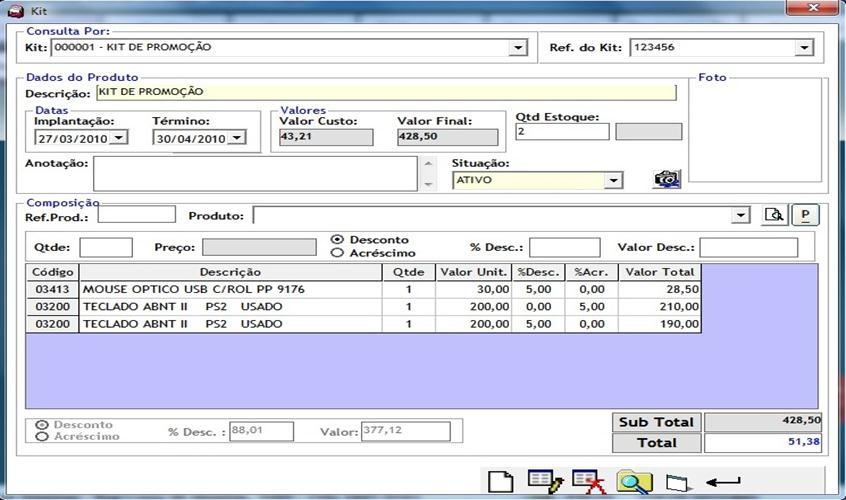
Task: Select MOUSE OPTICO USB C/ROL PP 9176 row
Action: [x=364, y=290]
